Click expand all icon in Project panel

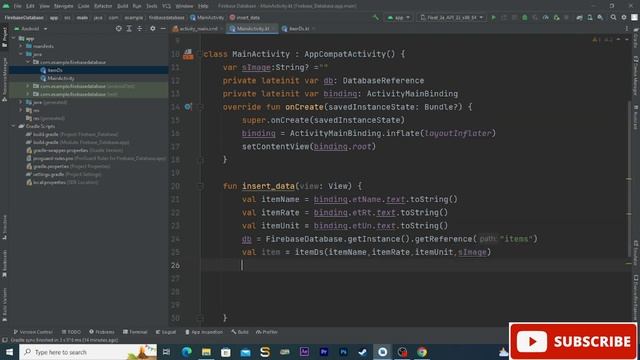pyautogui.click(x=129, y=29)
